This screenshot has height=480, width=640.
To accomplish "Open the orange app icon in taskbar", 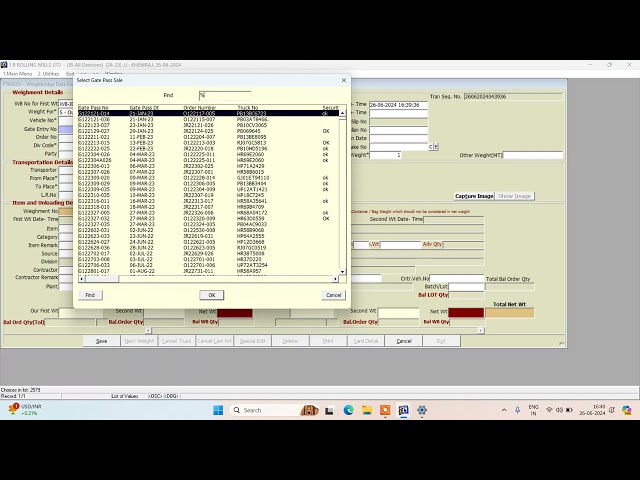I will click(385, 410).
